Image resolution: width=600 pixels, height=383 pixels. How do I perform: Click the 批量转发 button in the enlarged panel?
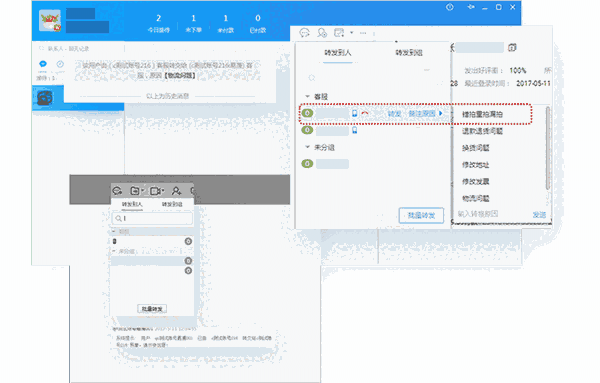pyautogui.click(x=421, y=215)
